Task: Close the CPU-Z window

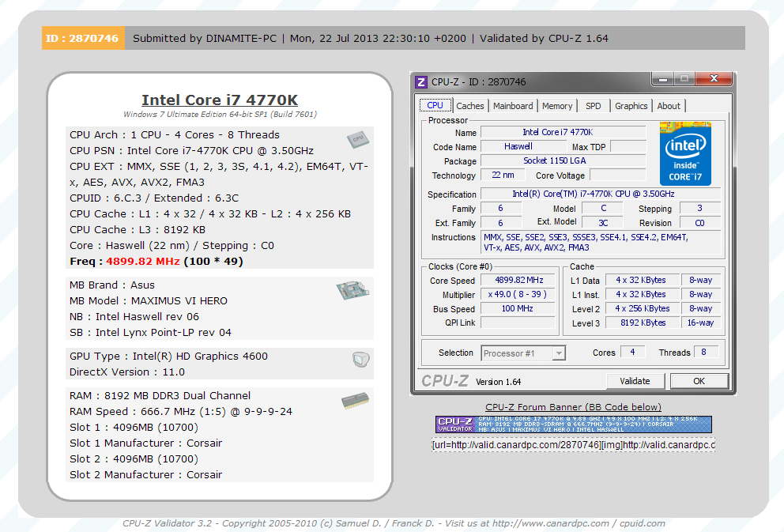Action: pos(714,78)
